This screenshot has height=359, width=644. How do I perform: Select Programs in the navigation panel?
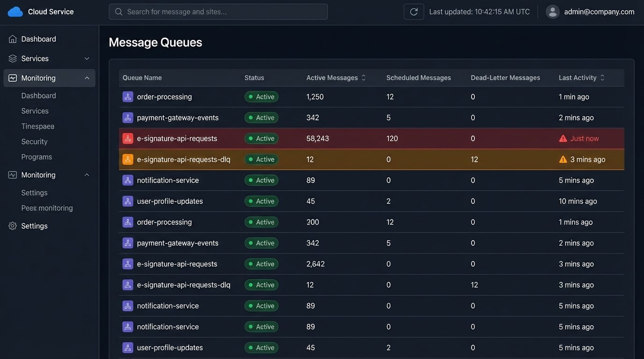click(37, 157)
